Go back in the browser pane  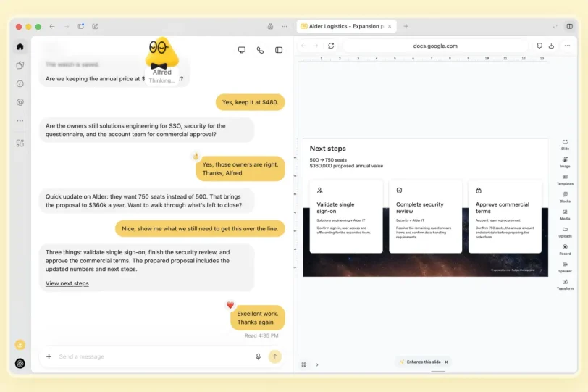tap(303, 46)
